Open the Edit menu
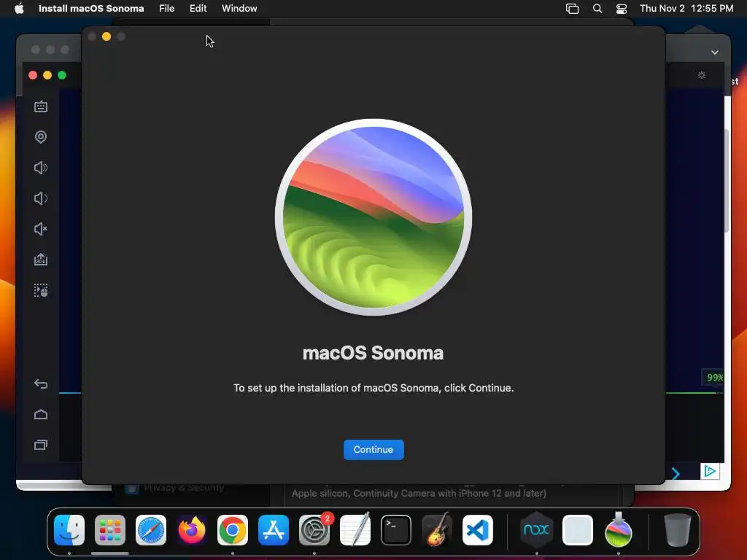Screen dimensions: 747x560 pyautogui.click(x=198, y=8)
